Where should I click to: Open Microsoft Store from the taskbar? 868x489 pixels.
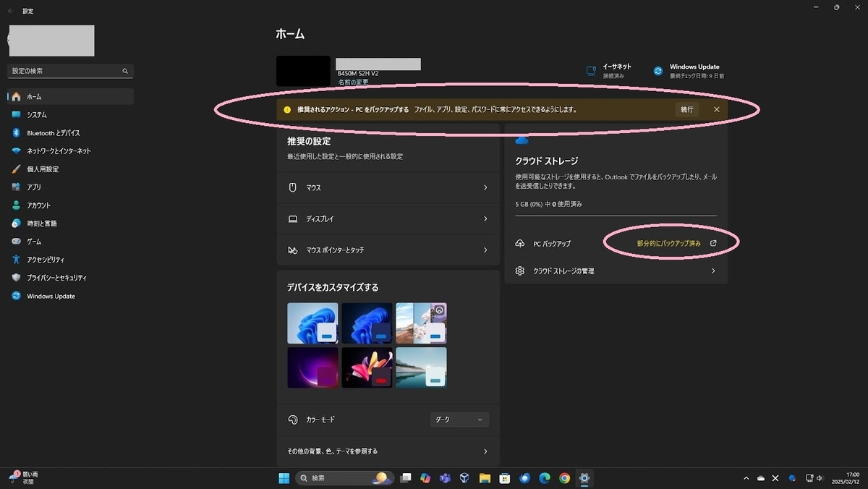tap(505, 478)
